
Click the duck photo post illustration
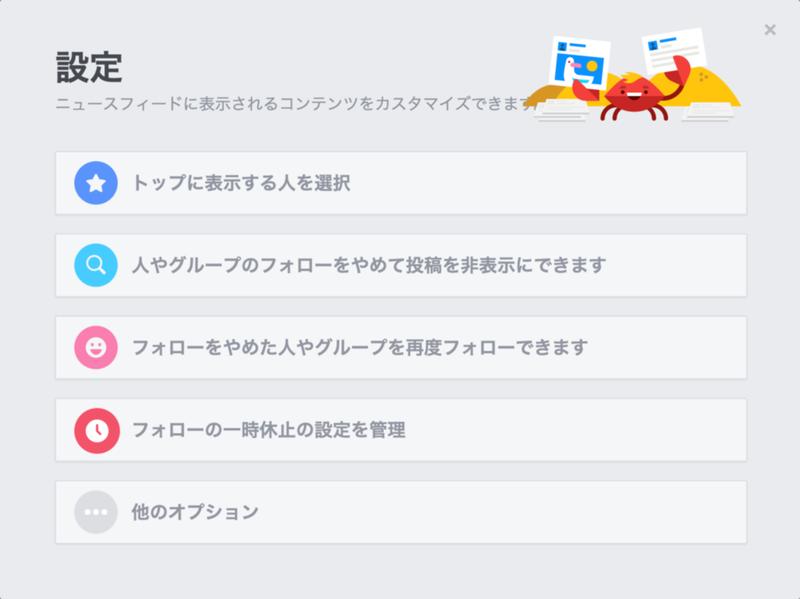coord(582,62)
